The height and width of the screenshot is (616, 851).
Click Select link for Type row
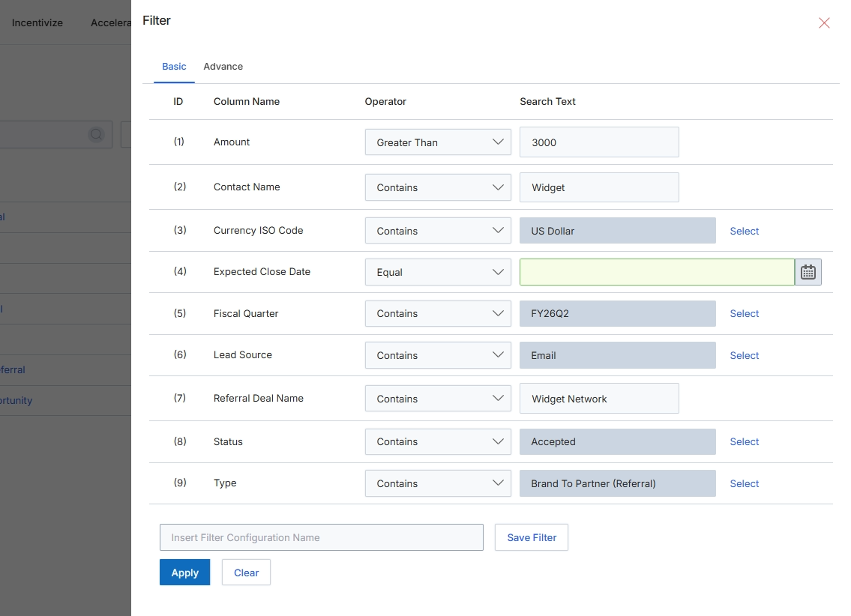(744, 483)
